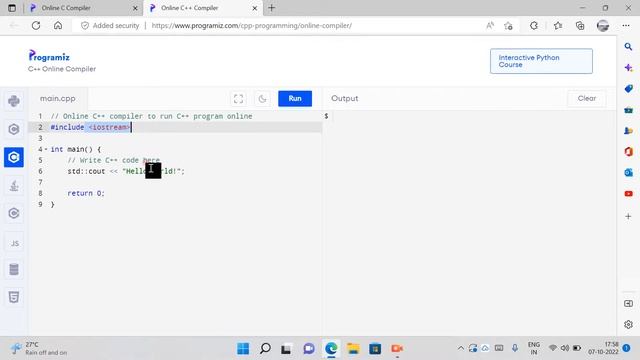Image resolution: width=640 pixels, height=360 pixels.
Task: Open a new browser tab
Action: [x=271, y=8]
